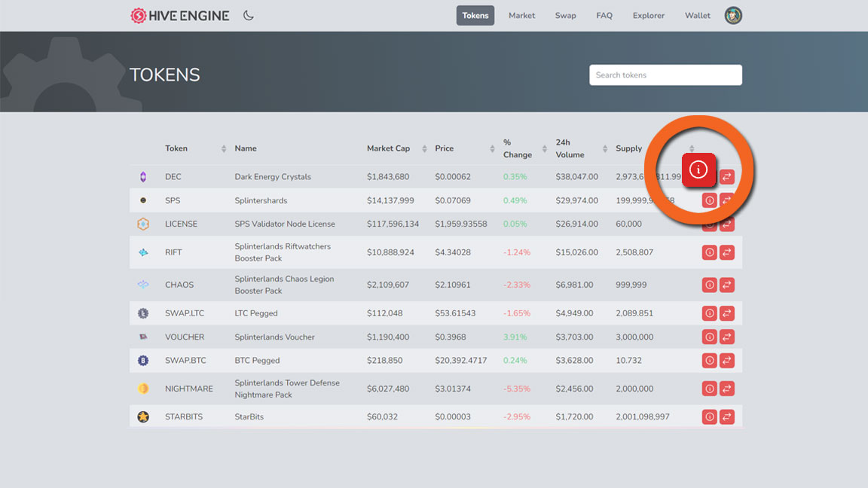Show token info for STARBITS
The width and height of the screenshot is (868, 488).
tap(709, 416)
